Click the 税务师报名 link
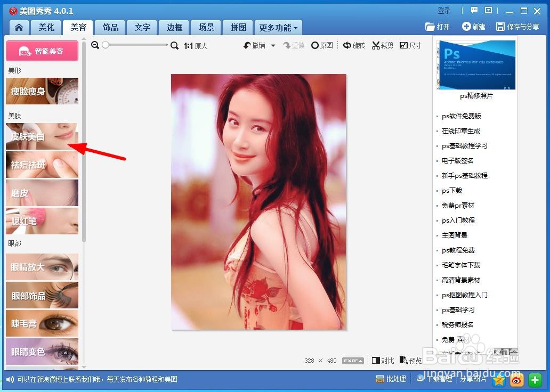The width and height of the screenshot is (550, 392). point(457,325)
